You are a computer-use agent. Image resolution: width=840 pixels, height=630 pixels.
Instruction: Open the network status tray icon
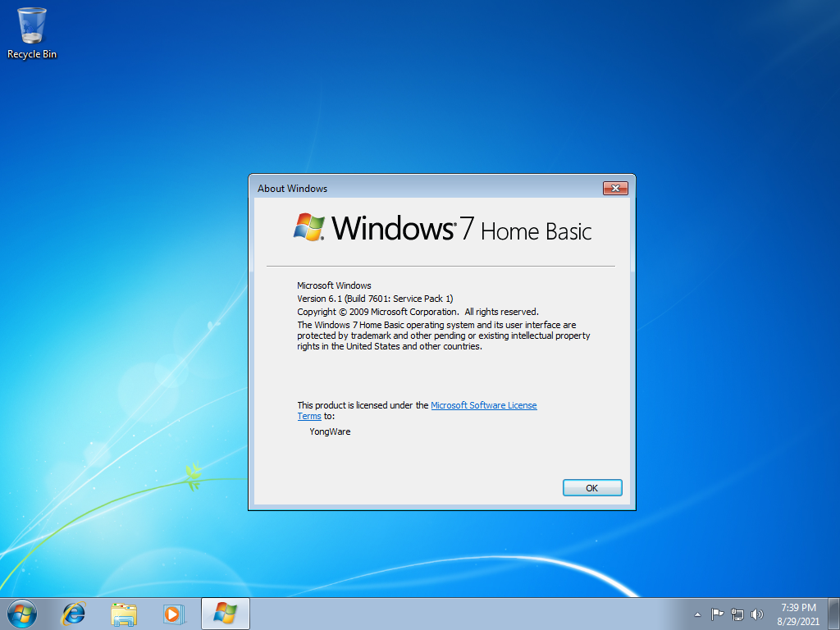[x=737, y=614]
